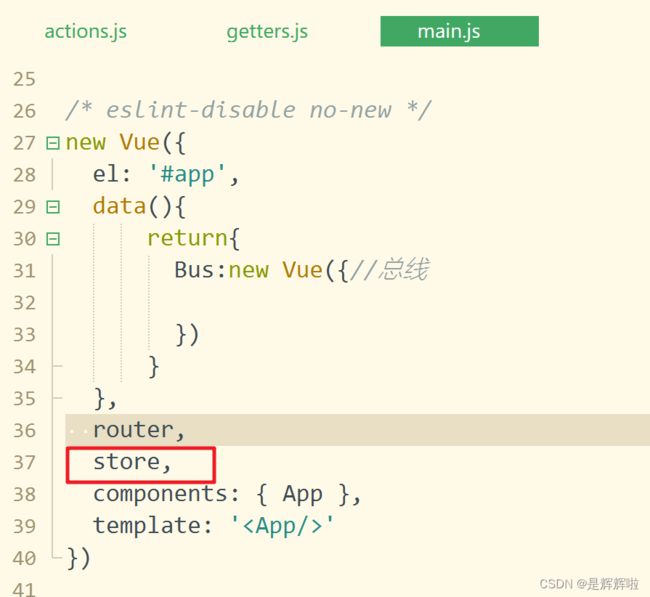Click the //总线 comment on line 31
The height and width of the screenshot is (597, 650).
[x=390, y=269]
